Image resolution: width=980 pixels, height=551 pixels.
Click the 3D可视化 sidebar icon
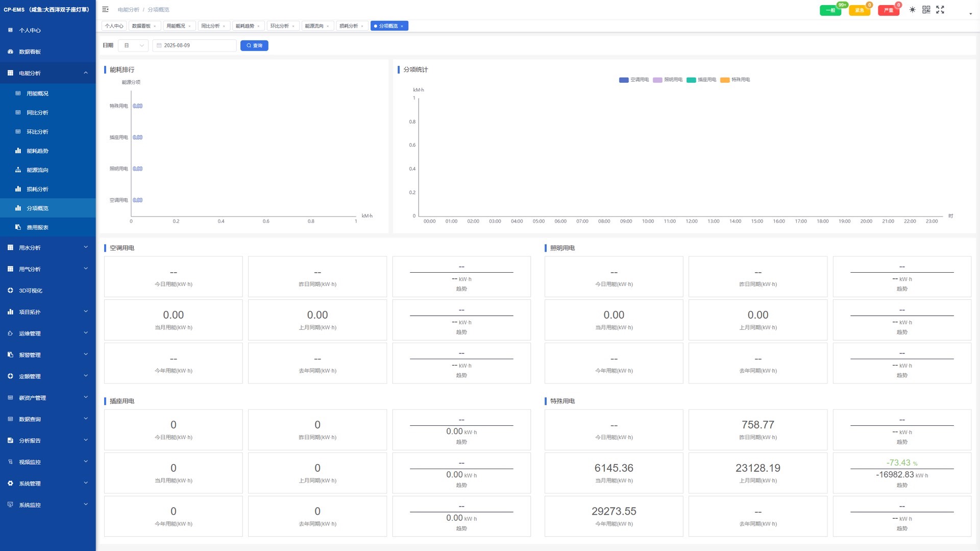click(10, 291)
